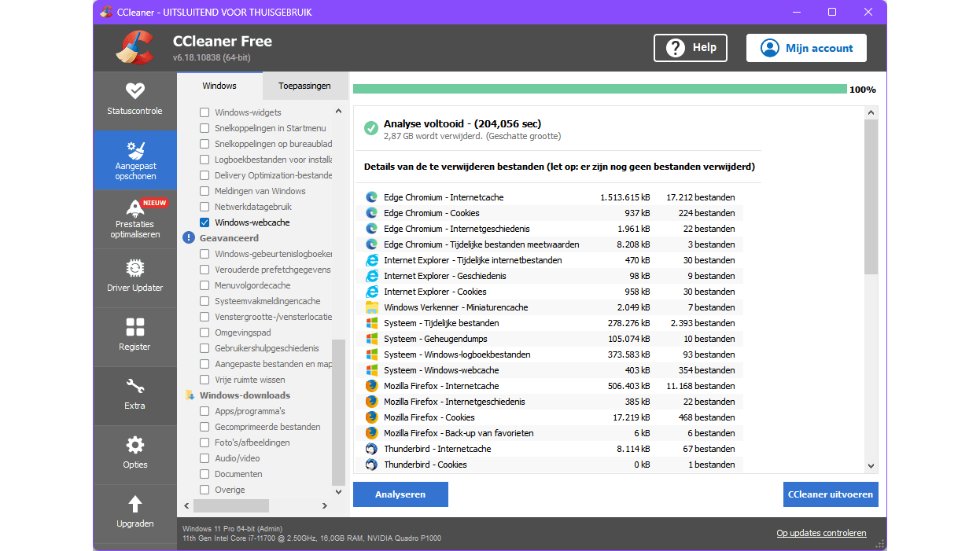Click the 1.513.615 kB size value

(624, 197)
